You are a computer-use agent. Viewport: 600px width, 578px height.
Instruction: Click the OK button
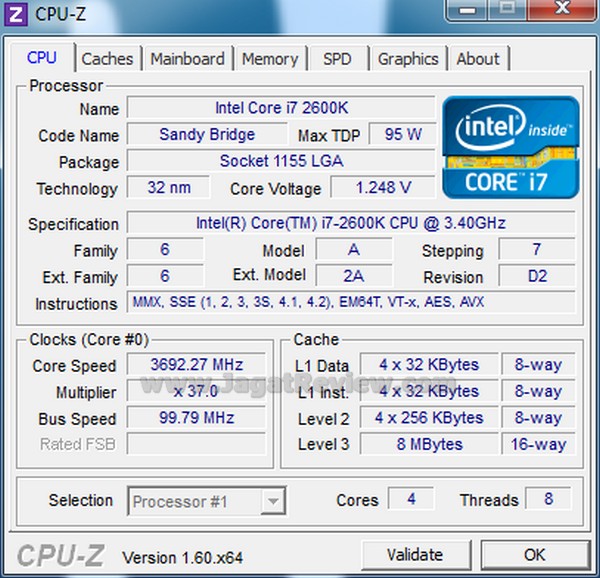pos(535,555)
